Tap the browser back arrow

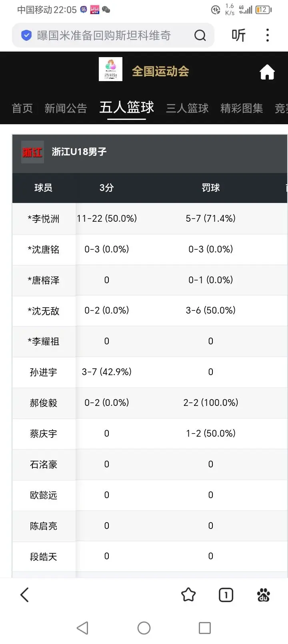[25, 595]
